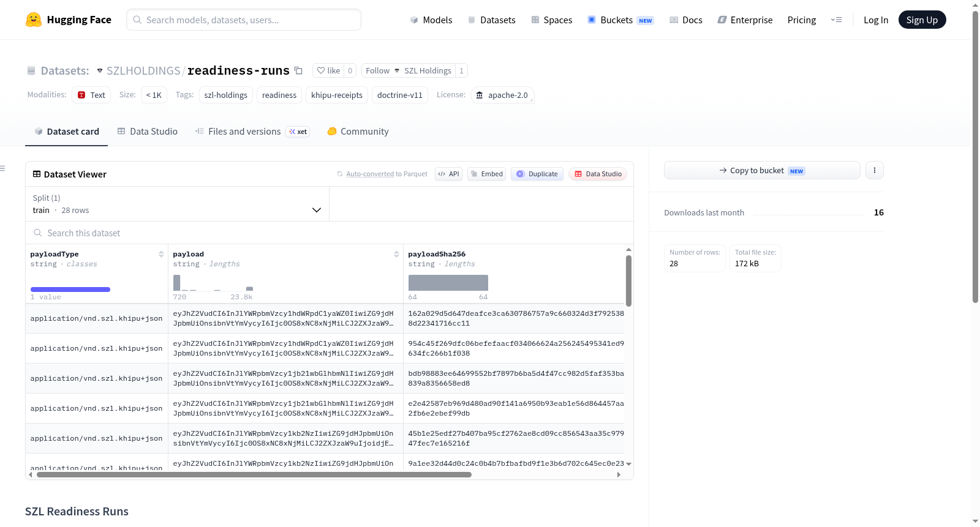
Task: Open the three-dot options menu
Action: [x=875, y=170]
